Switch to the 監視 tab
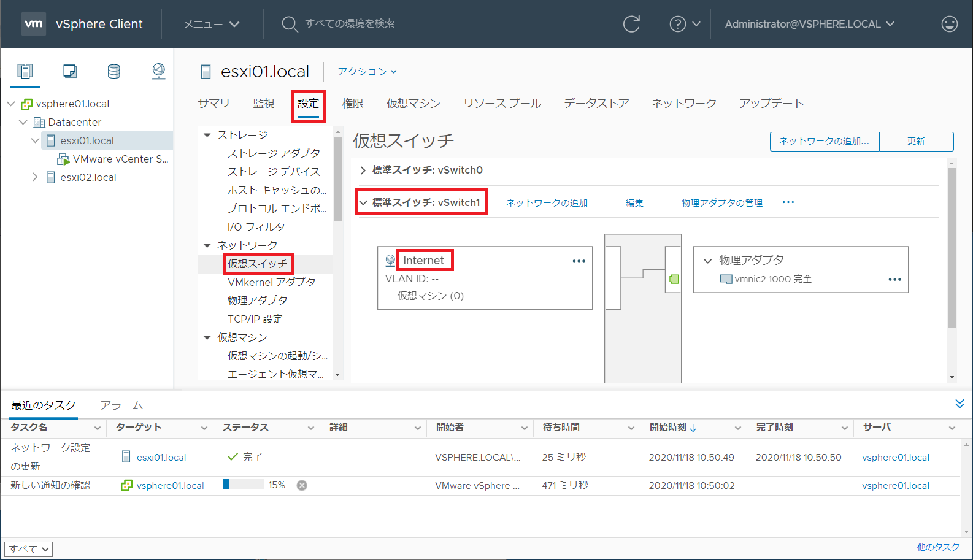Viewport: 973px width, 560px height. click(264, 103)
